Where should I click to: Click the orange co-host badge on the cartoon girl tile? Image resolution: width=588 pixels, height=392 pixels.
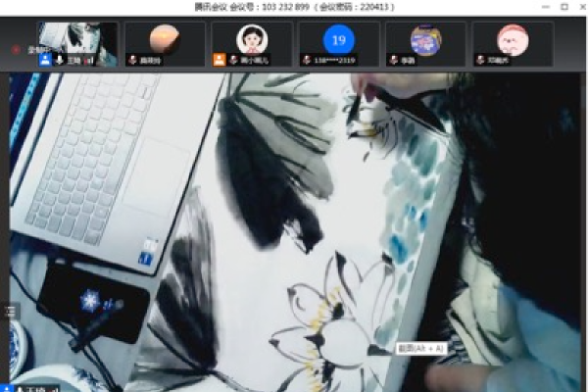220,60
